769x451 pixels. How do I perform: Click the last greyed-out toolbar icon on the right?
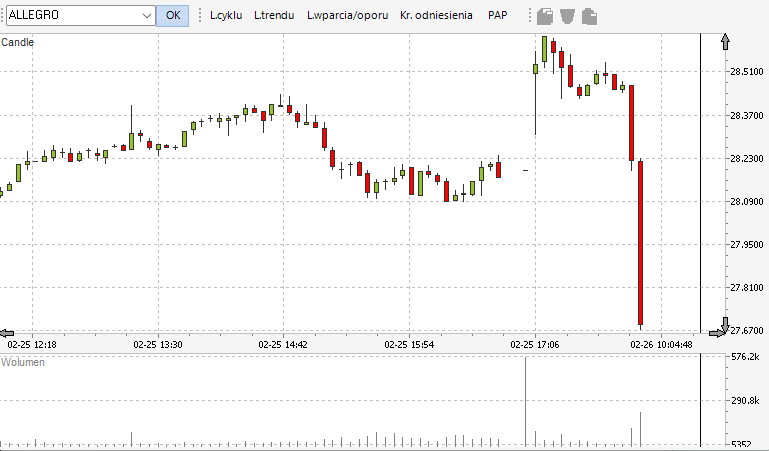click(x=590, y=16)
